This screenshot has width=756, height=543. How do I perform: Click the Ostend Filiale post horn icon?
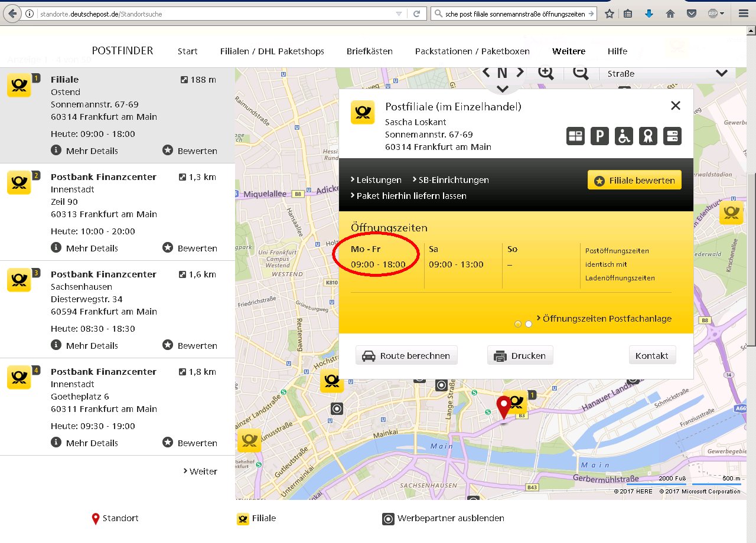(19, 85)
